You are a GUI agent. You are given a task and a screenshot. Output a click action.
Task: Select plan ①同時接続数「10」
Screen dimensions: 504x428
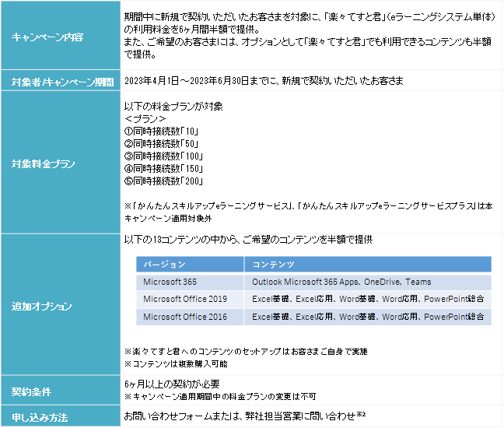[161, 132]
